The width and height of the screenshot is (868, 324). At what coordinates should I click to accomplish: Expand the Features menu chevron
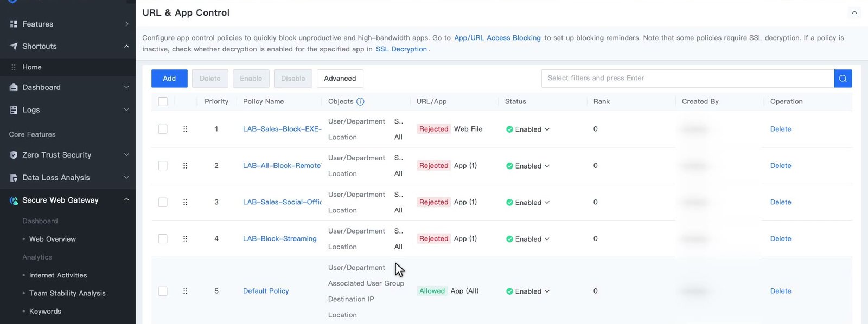click(x=126, y=24)
